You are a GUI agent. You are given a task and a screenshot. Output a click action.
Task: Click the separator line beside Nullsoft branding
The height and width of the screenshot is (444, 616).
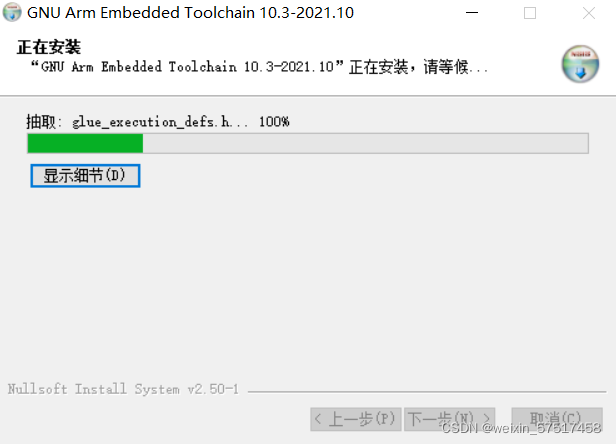427,392
